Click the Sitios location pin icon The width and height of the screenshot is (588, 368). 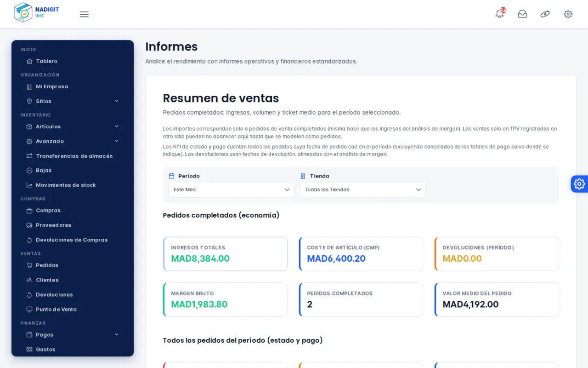point(29,101)
